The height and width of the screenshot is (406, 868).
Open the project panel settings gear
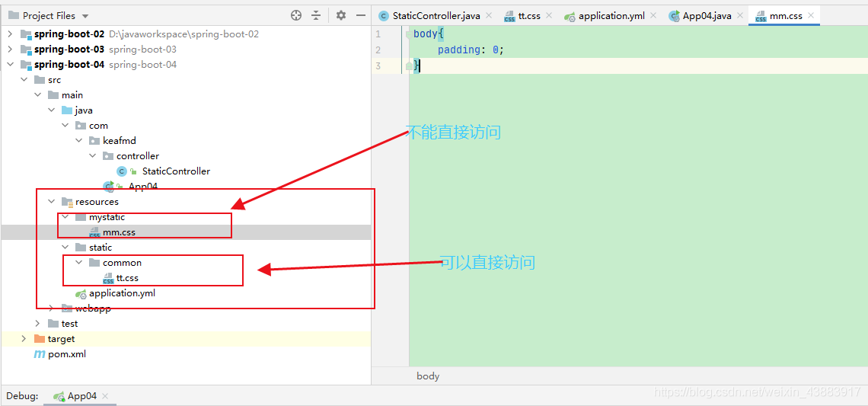(341, 15)
